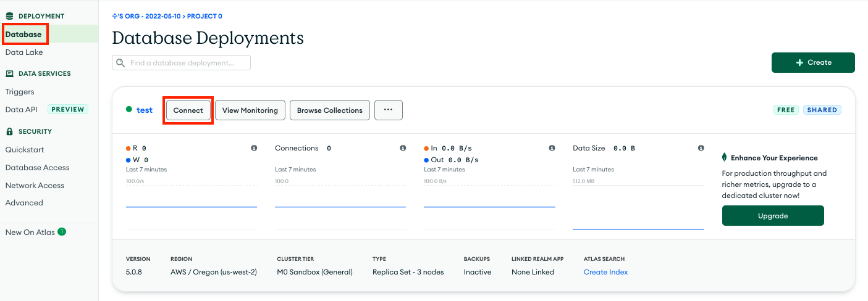This screenshot has height=301, width=868.
Task: Open View Monitoring for the cluster
Action: (x=250, y=110)
